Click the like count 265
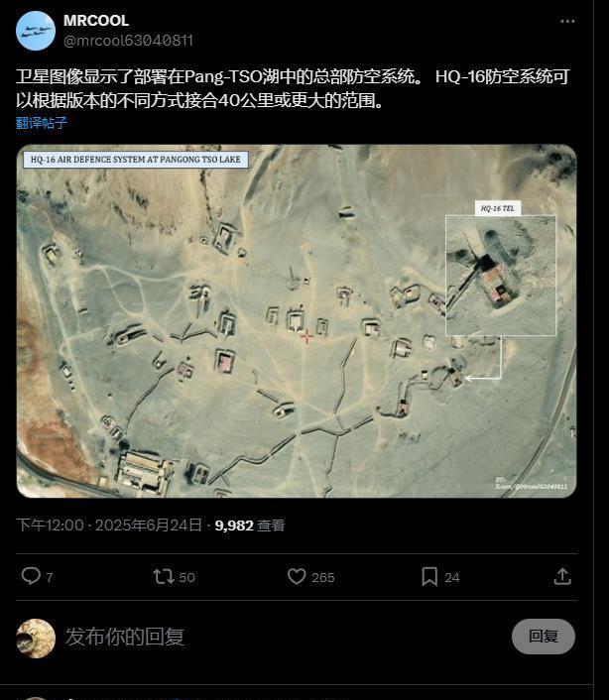Screen dimensions: 609x700 [323, 578]
